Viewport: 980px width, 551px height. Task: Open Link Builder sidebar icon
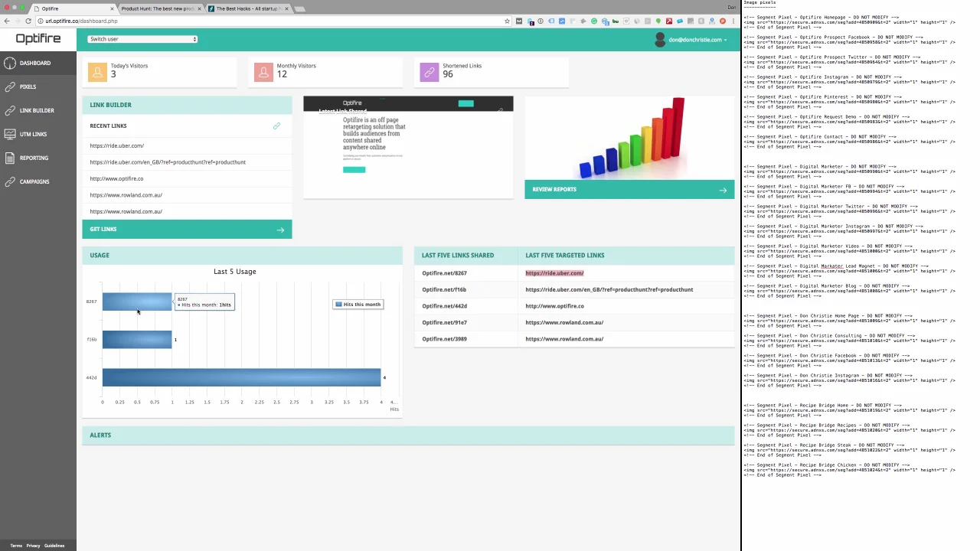(9, 110)
